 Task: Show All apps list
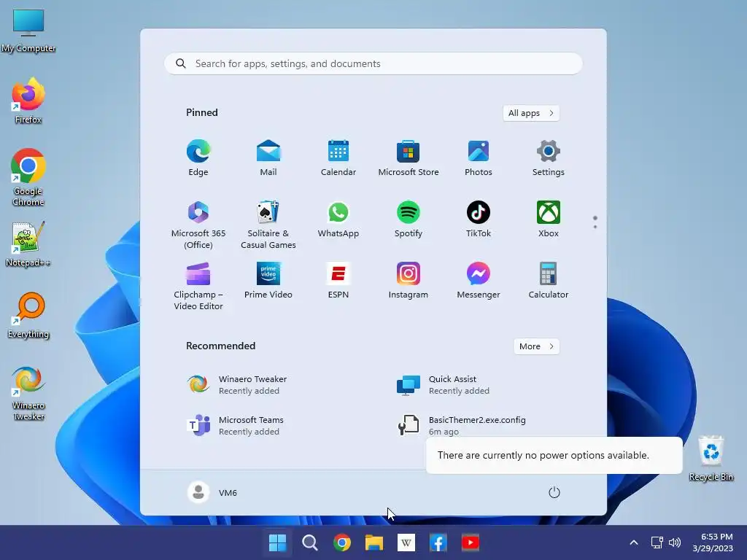[x=531, y=113]
